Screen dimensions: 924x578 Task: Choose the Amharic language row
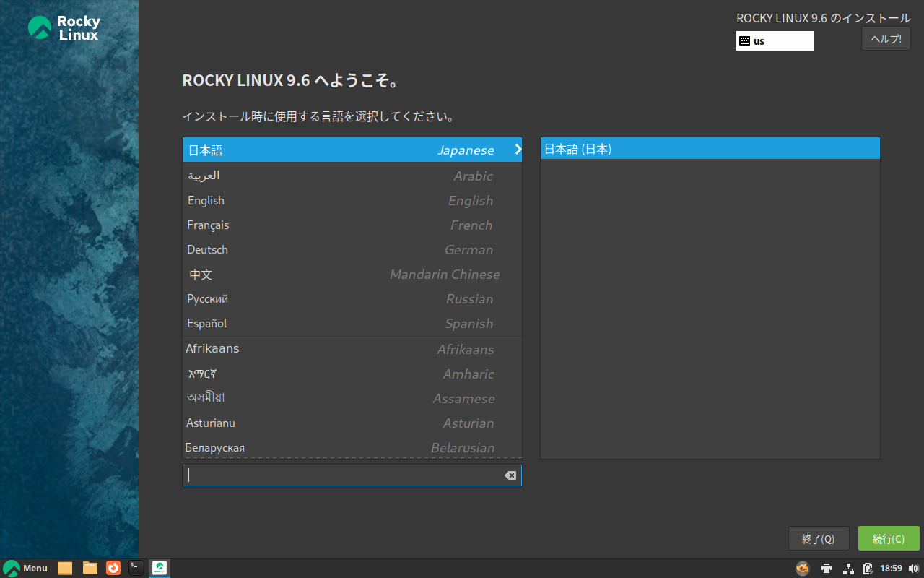(x=352, y=374)
